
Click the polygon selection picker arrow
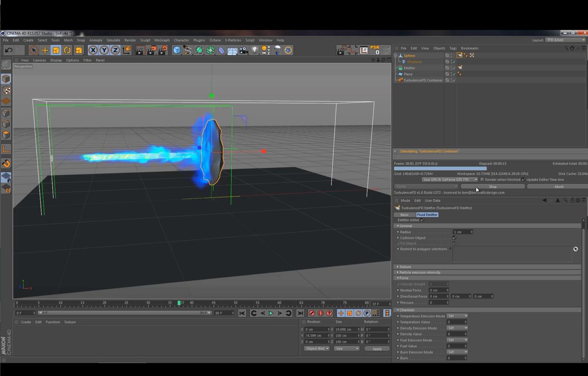coord(576,249)
